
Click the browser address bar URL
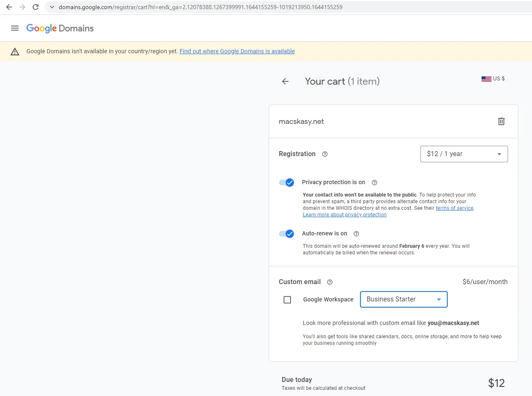pos(200,7)
